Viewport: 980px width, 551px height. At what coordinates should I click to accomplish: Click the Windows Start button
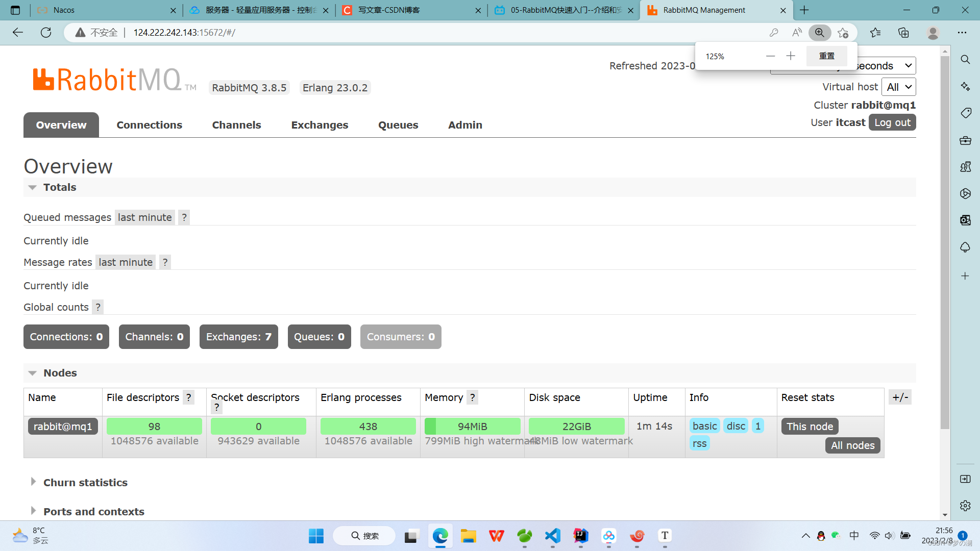[316, 536]
